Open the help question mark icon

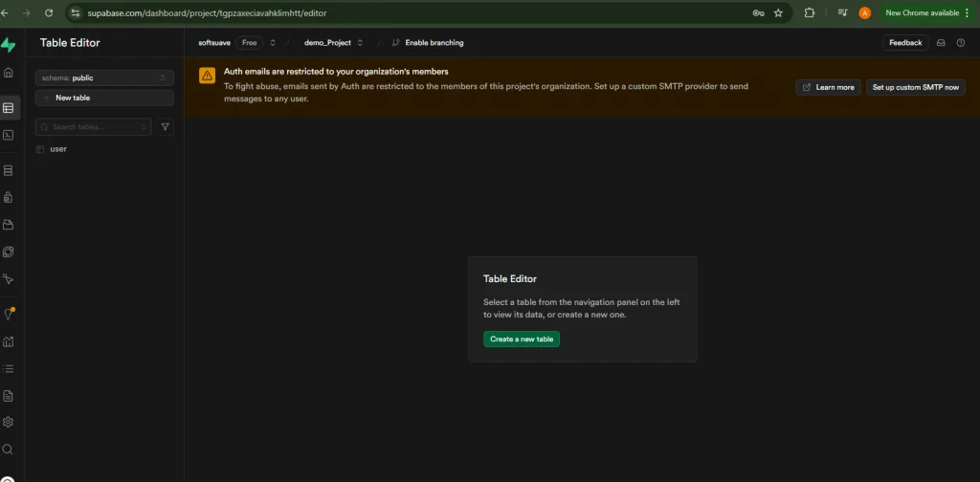click(x=961, y=43)
